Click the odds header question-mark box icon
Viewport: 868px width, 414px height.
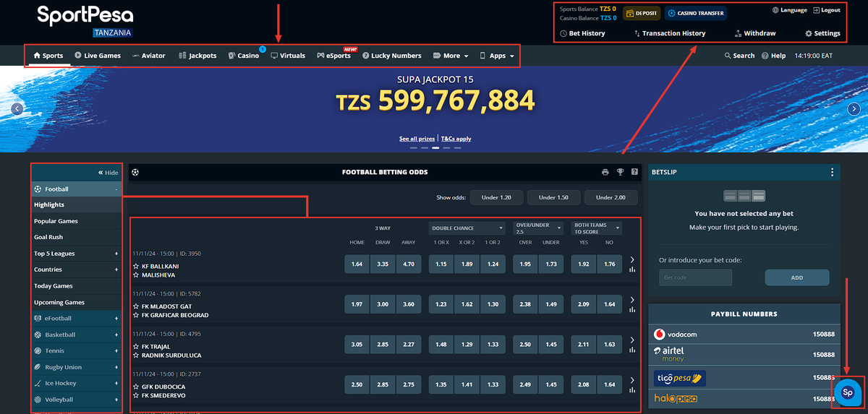point(634,172)
